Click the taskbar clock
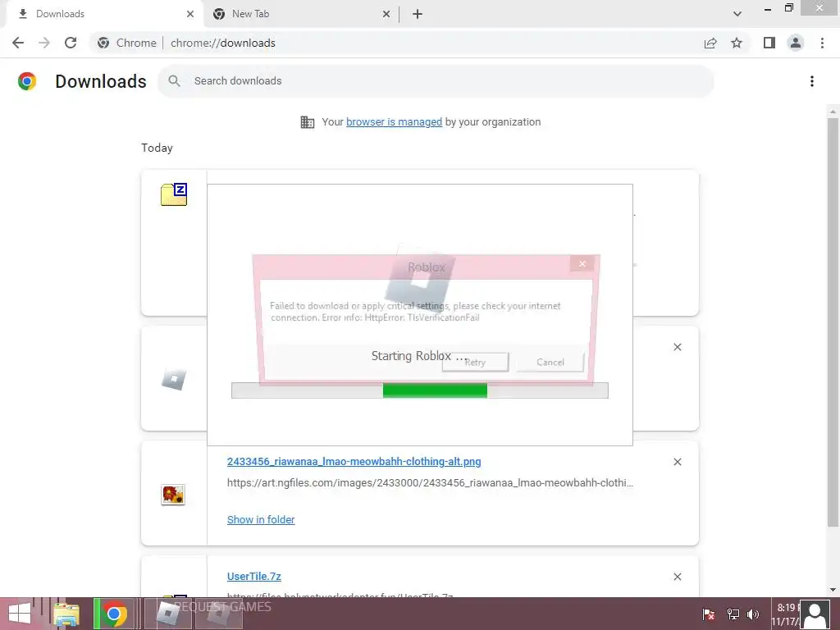This screenshot has width=840, height=630. pyautogui.click(x=785, y=614)
